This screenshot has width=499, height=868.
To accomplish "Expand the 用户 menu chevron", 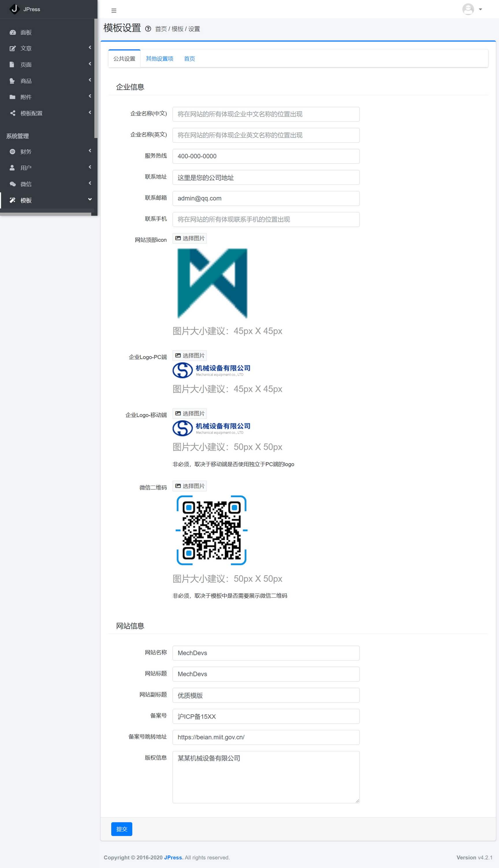I will coord(90,167).
